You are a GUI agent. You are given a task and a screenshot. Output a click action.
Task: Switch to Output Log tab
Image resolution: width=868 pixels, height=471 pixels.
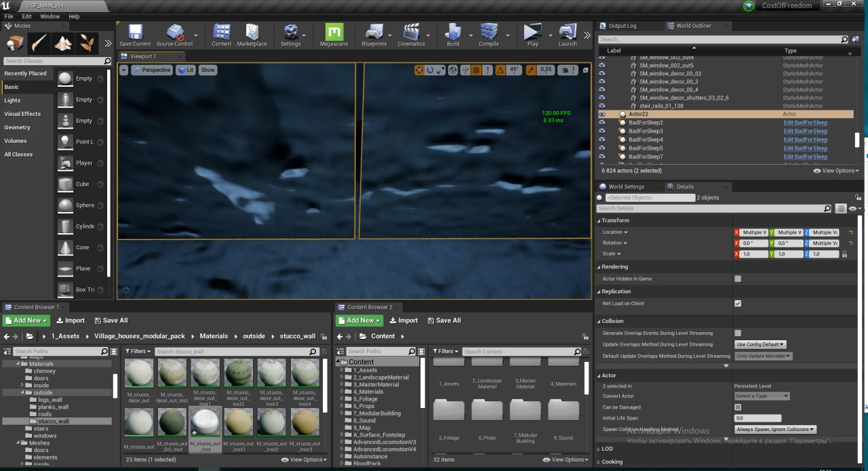[x=622, y=26]
